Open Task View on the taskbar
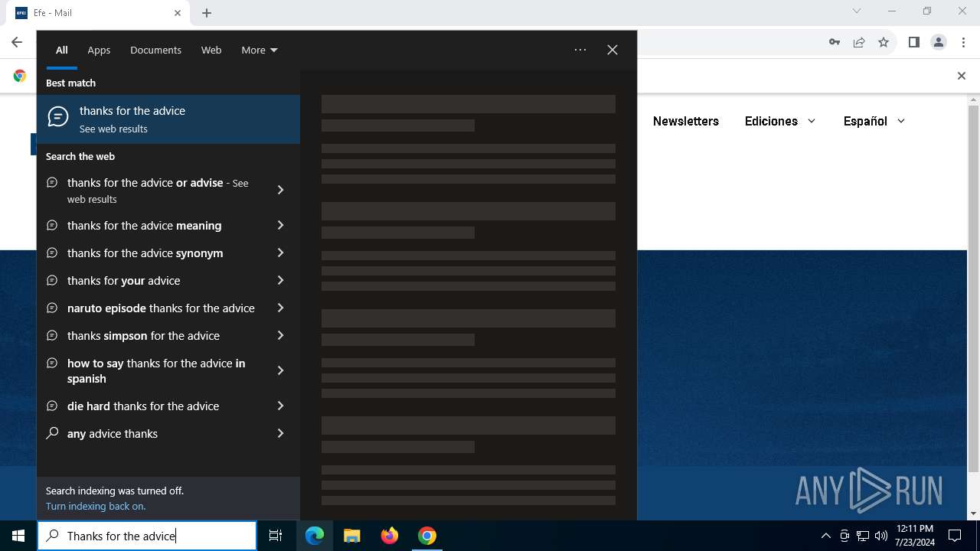This screenshot has height=551, width=980. 276,536
